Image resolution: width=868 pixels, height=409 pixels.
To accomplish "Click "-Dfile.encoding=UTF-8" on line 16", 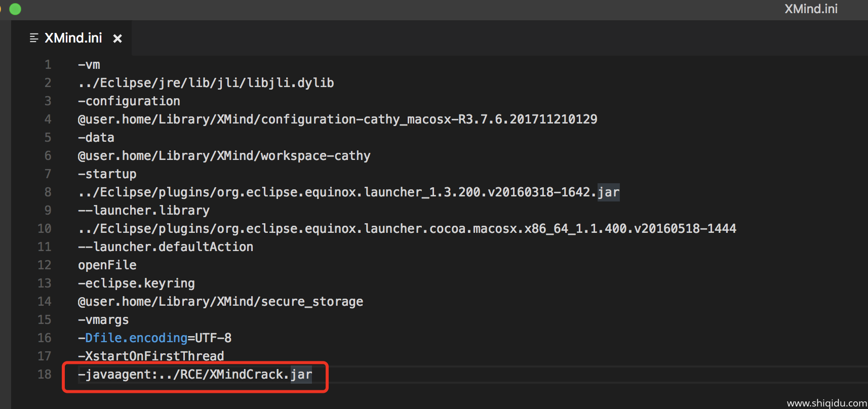I will [x=155, y=338].
